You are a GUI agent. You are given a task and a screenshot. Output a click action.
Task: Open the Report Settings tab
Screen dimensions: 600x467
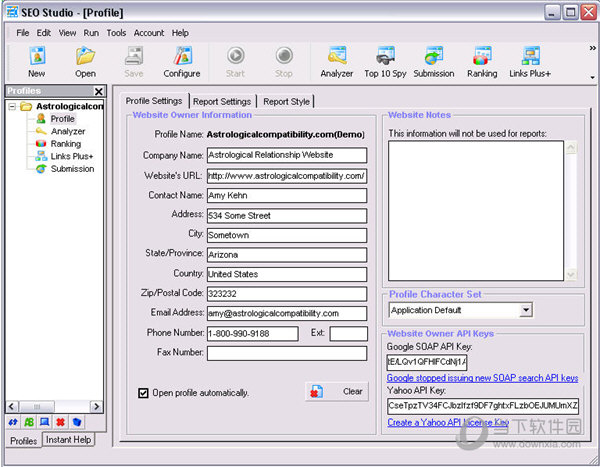point(222,102)
